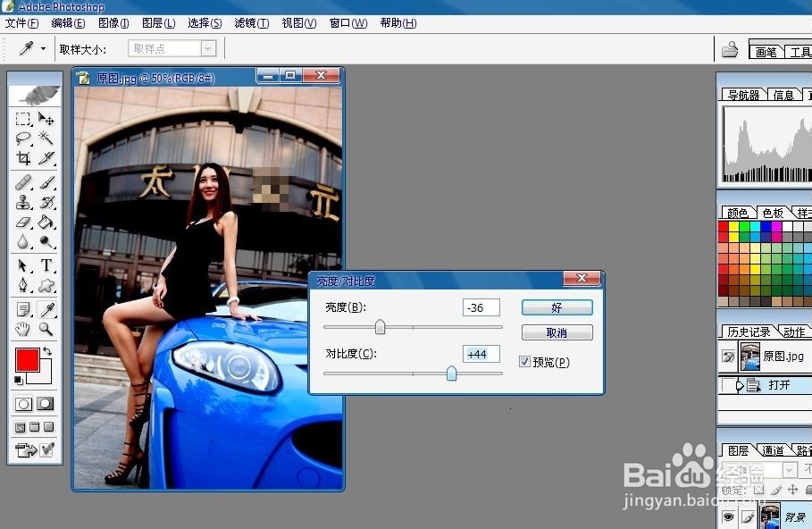Confirm the dialog with the 好 button
Image resolution: width=812 pixels, height=529 pixels.
(557, 306)
